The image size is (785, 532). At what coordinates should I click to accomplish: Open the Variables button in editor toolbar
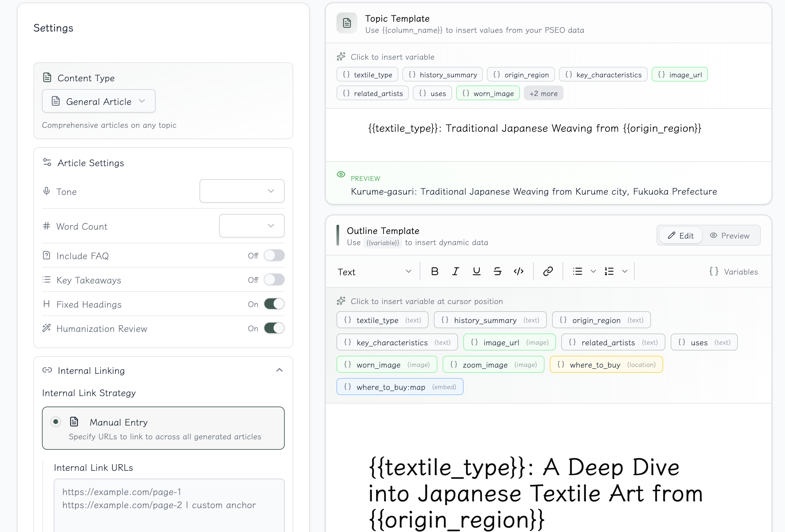click(733, 272)
